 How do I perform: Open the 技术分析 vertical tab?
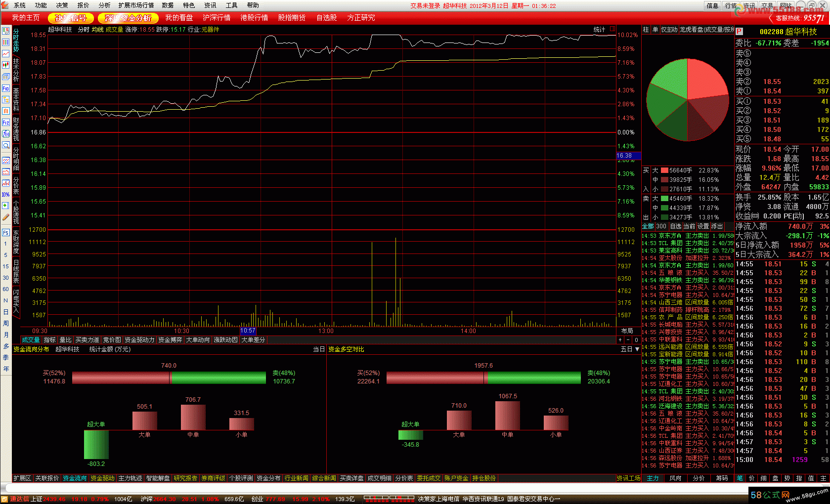pos(16,70)
